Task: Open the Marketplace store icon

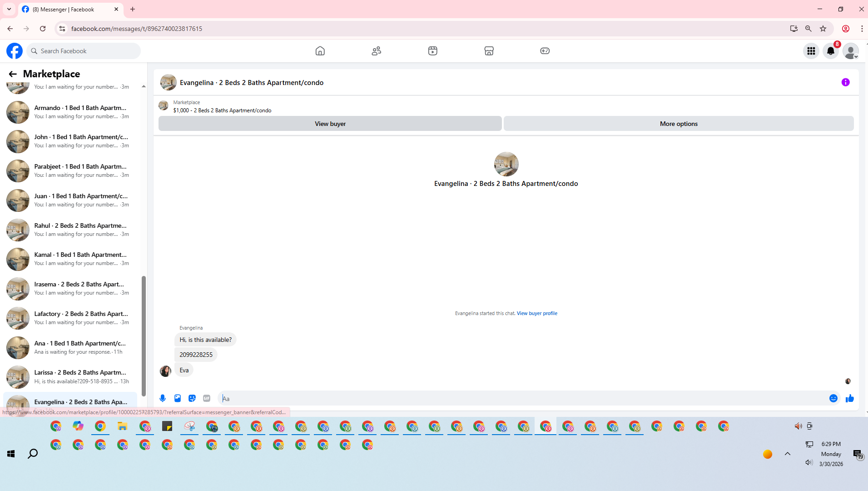Action: tap(489, 51)
